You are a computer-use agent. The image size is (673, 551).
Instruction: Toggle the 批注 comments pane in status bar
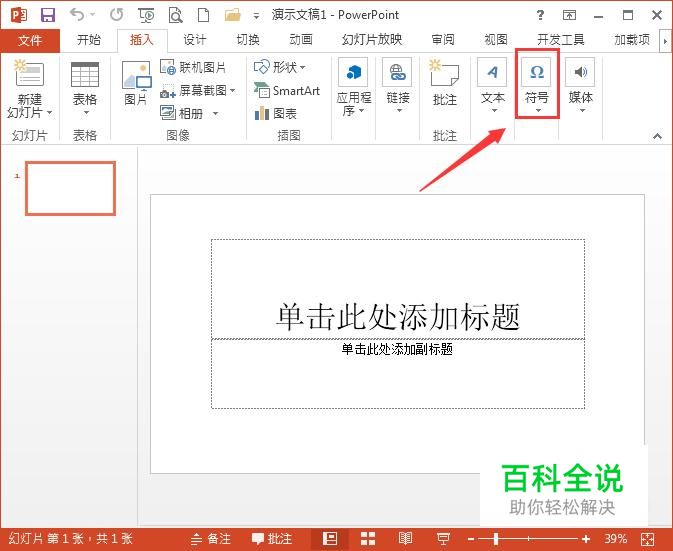coord(272,539)
